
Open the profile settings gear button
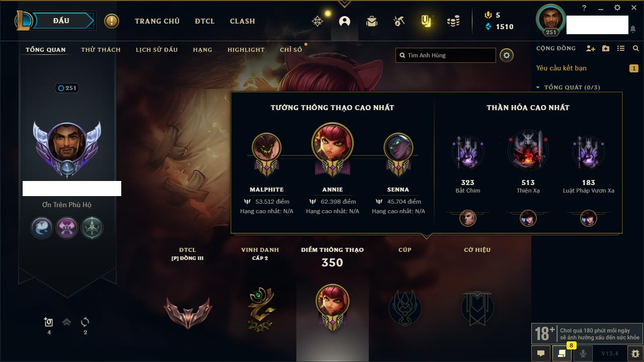[x=507, y=55]
